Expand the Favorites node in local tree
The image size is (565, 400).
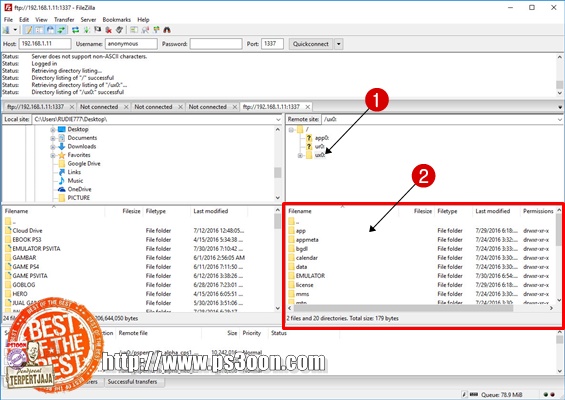[x=53, y=155]
